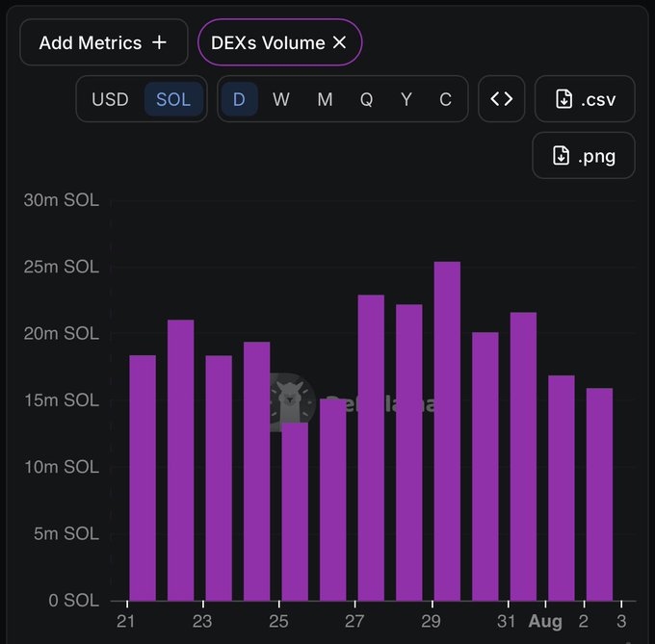Image resolution: width=655 pixels, height=644 pixels.
Task: Click the y-axis label 30m SOL
Action: point(62,200)
